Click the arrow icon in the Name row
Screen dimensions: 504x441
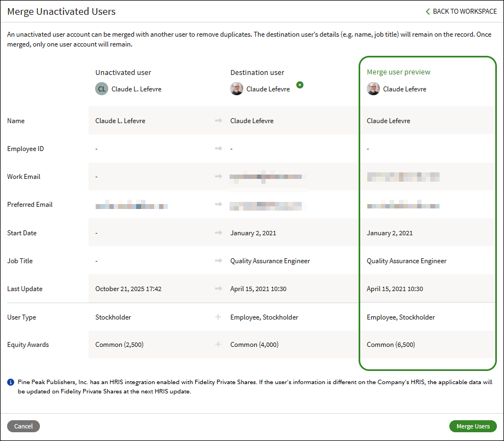click(x=218, y=120)
